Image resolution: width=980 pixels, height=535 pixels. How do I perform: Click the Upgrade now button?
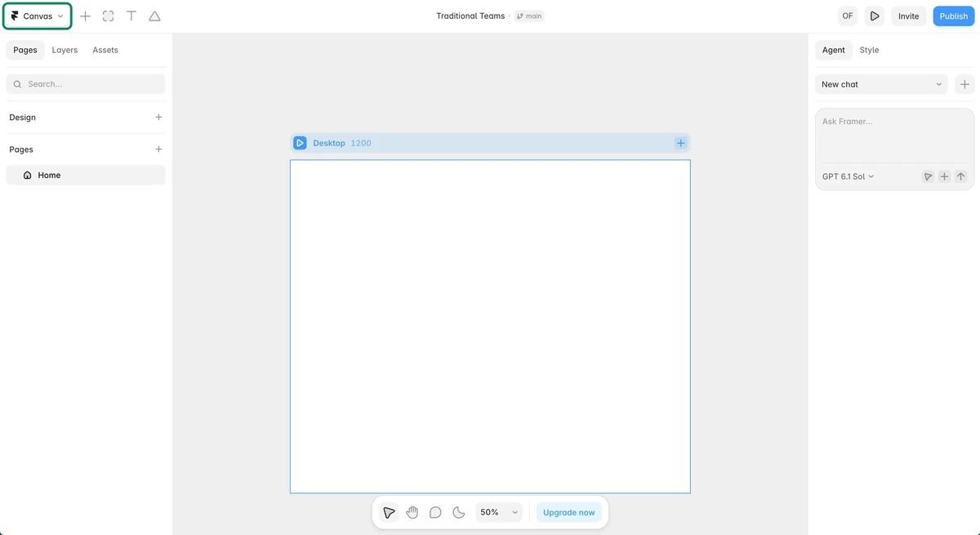[569, 512]
